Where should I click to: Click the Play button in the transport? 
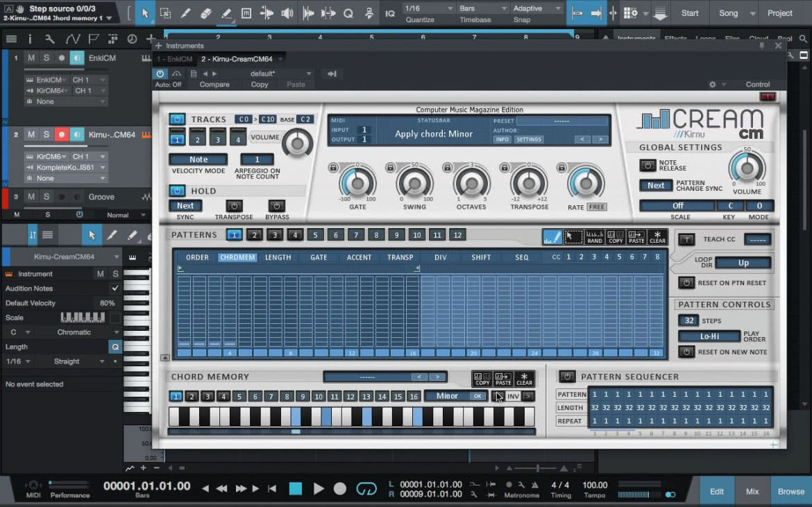click(319, 488)
